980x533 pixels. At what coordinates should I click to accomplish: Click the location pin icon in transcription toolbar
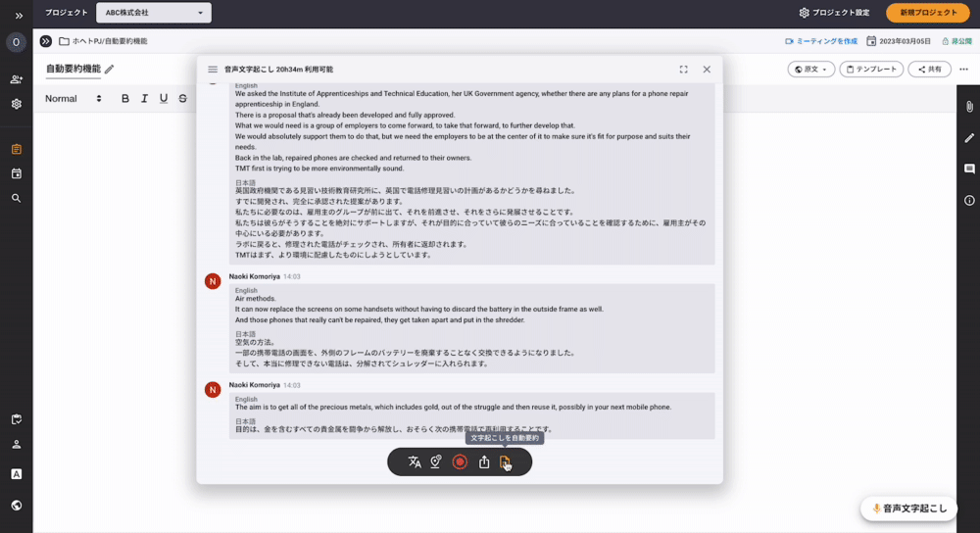pos(436,462)
